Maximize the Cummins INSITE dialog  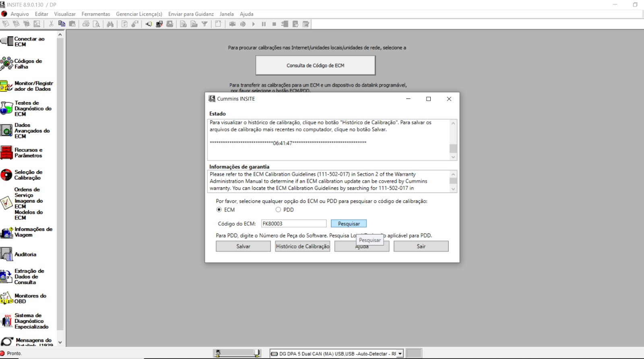[429, 99]
